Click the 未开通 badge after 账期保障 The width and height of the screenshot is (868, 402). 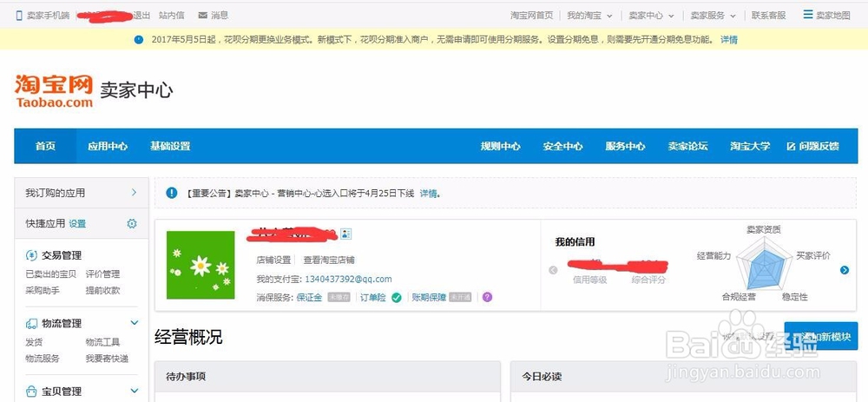460,297
